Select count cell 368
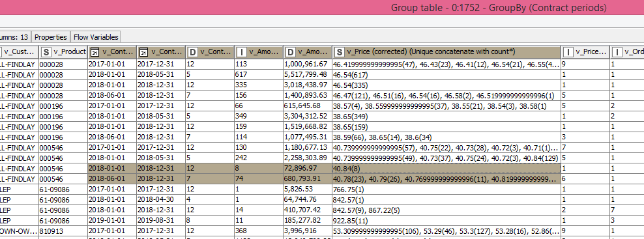 (x=259, y=232)
